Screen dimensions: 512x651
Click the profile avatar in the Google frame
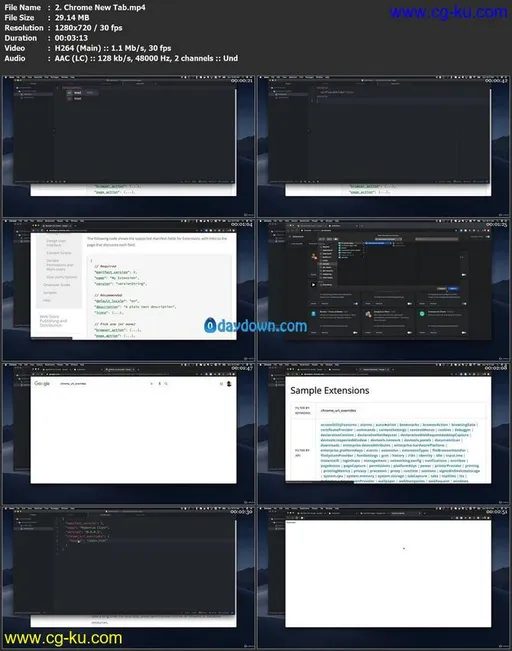(229, 384)
